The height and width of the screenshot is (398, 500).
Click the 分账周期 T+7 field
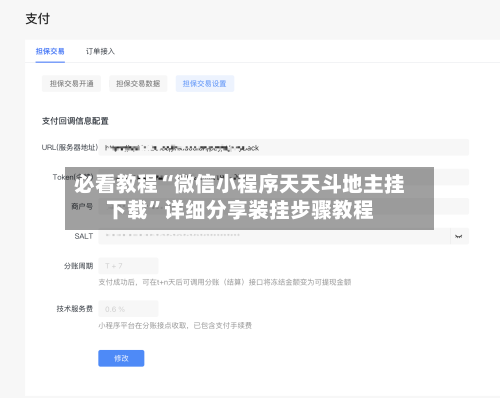point(128,266)
